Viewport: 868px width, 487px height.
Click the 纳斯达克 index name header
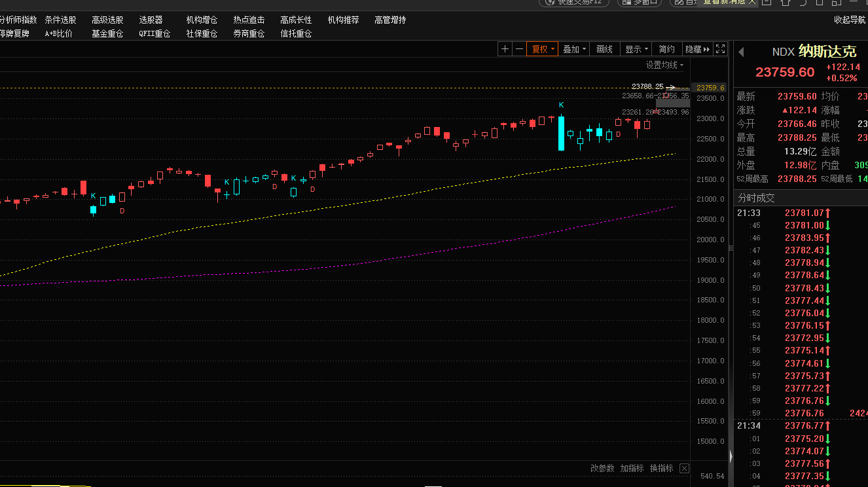point(827,52)
